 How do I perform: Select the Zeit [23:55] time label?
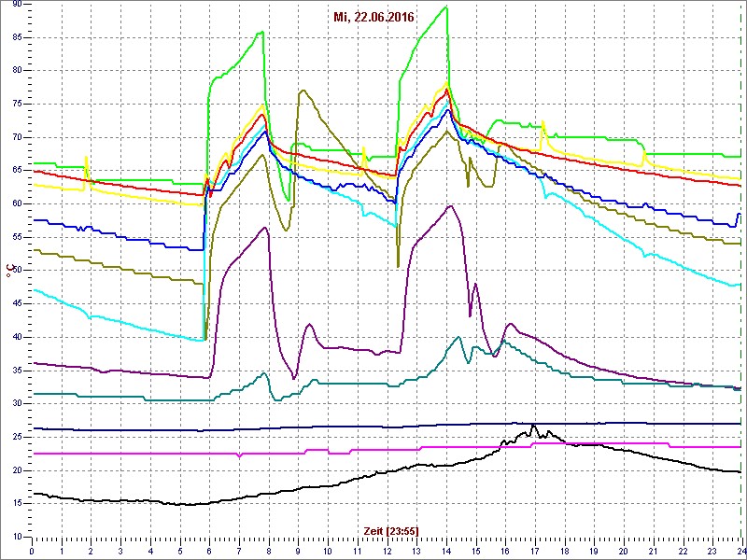click(x=391, y=531)
